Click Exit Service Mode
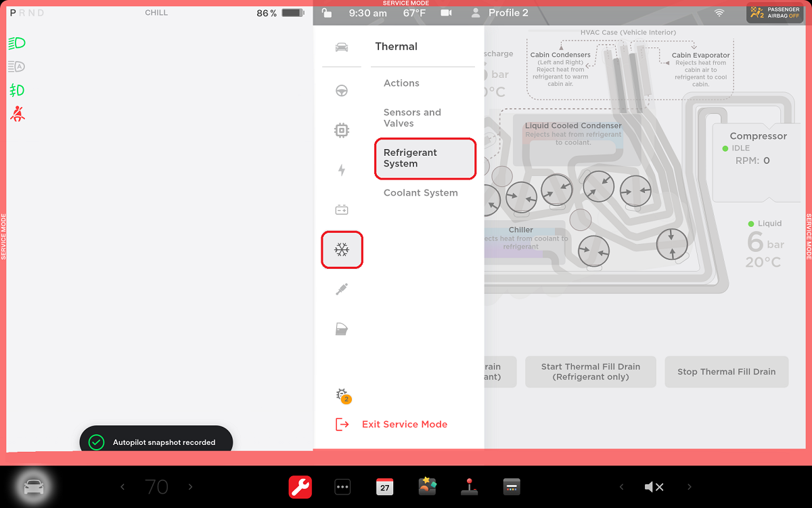This screenshot has width=812, height=508. coord(404,424)
